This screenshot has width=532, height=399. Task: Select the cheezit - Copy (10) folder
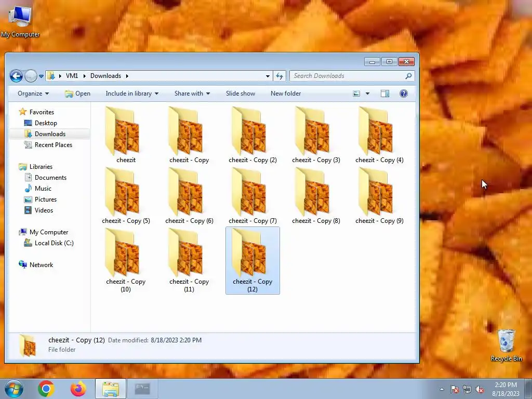[x=126, y=260]
